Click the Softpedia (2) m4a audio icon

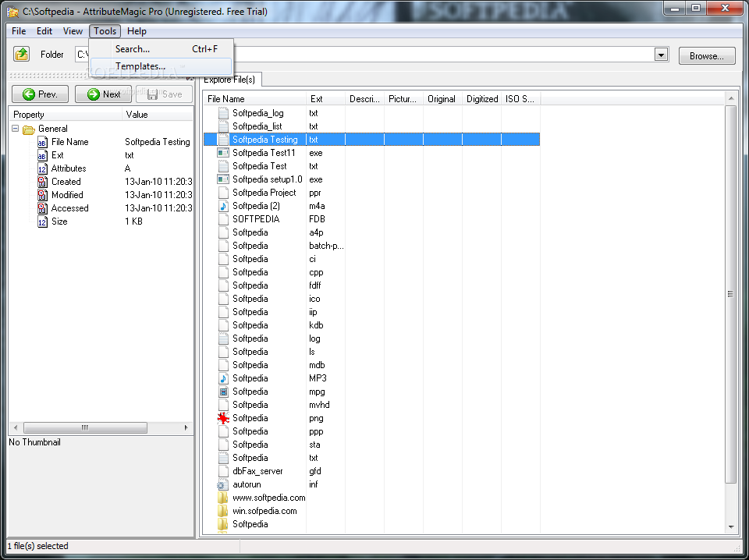[223, 206]
